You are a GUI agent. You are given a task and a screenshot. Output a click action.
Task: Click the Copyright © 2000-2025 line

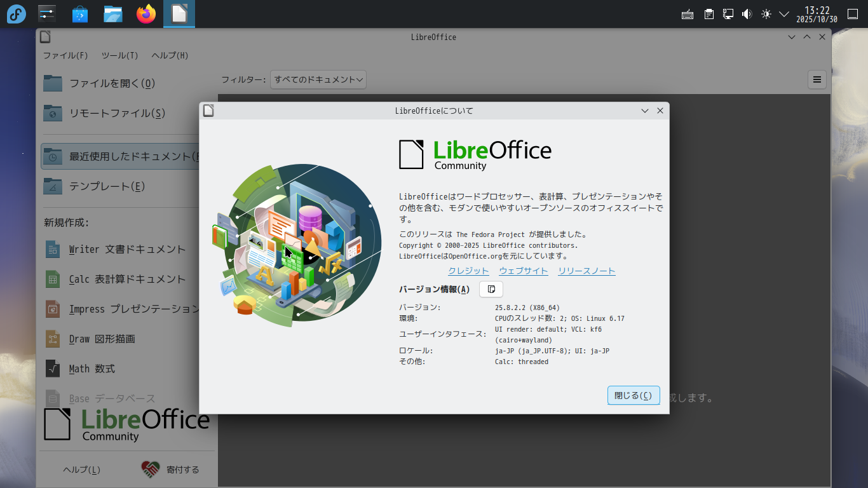coord(489,245)
